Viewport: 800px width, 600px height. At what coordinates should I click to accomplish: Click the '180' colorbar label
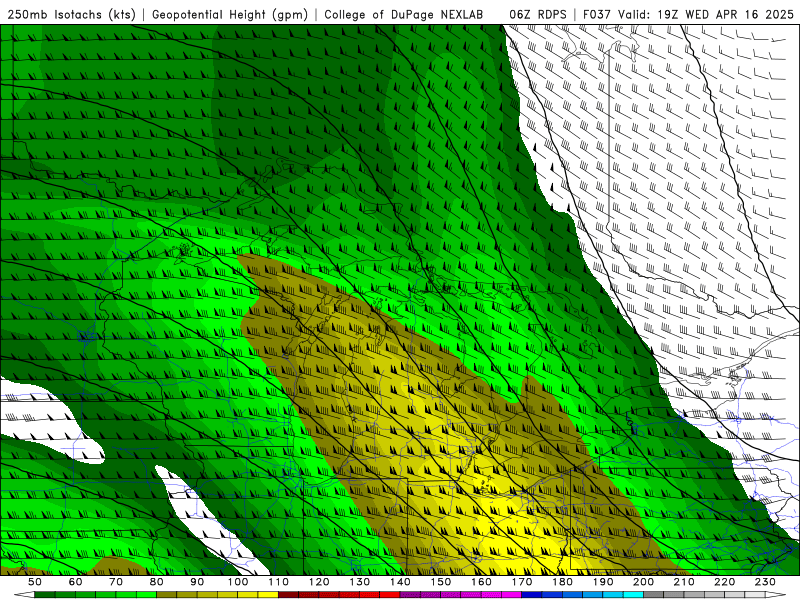click(562, 582)
